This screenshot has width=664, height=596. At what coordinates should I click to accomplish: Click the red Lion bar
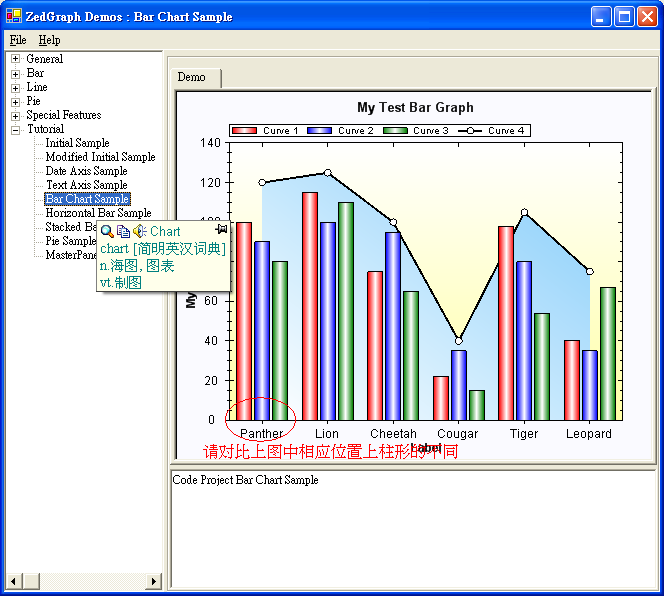[310, 306]
